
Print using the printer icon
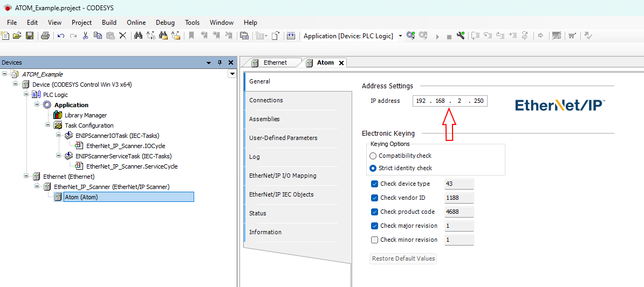45,36
